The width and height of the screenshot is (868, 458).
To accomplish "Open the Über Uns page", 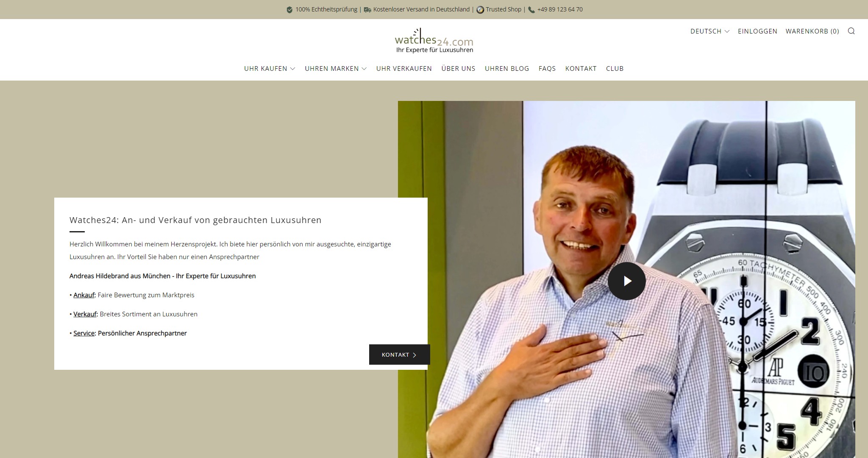I will (458, 68).
